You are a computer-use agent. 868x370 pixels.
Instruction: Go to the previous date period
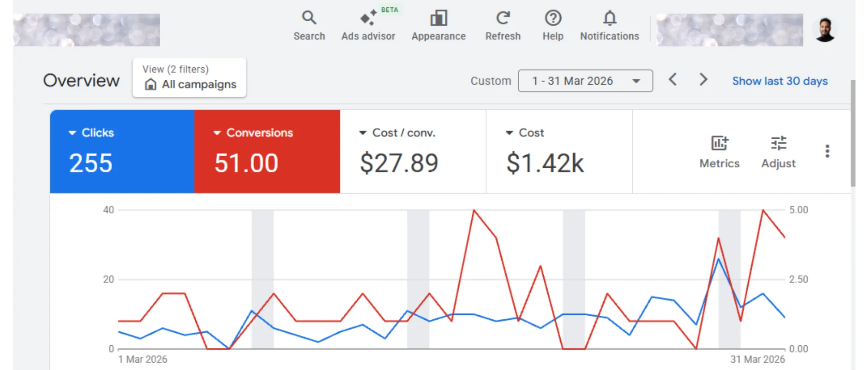pyautogui.click(x=673, y=80)
